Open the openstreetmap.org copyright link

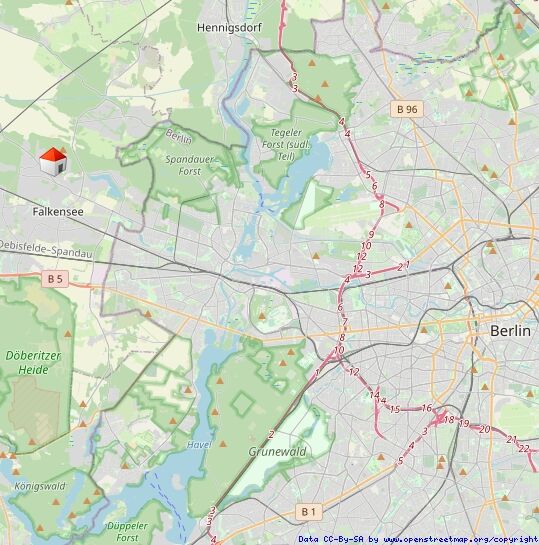[x=460, y=539]
